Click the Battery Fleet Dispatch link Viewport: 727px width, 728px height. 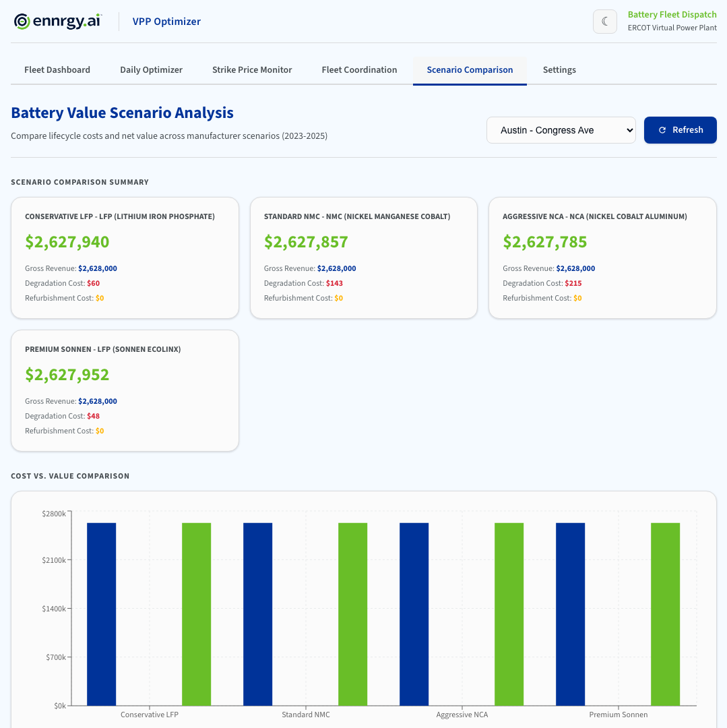point(672,14)
